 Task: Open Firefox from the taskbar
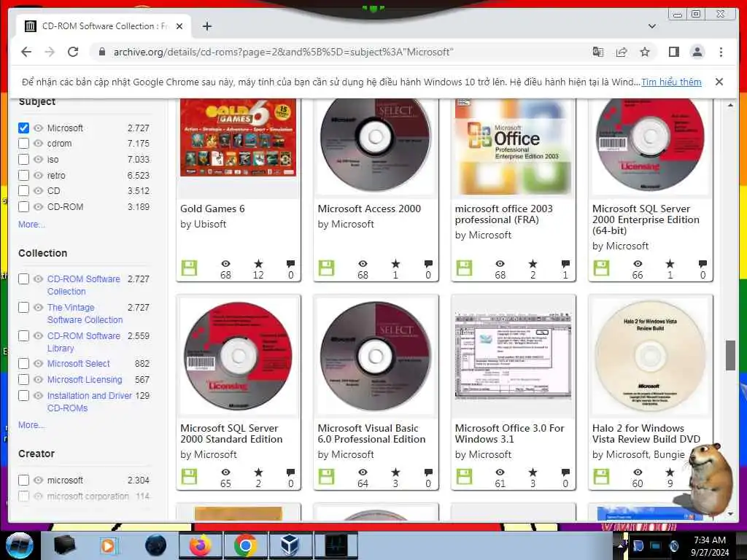coord(201,545)
